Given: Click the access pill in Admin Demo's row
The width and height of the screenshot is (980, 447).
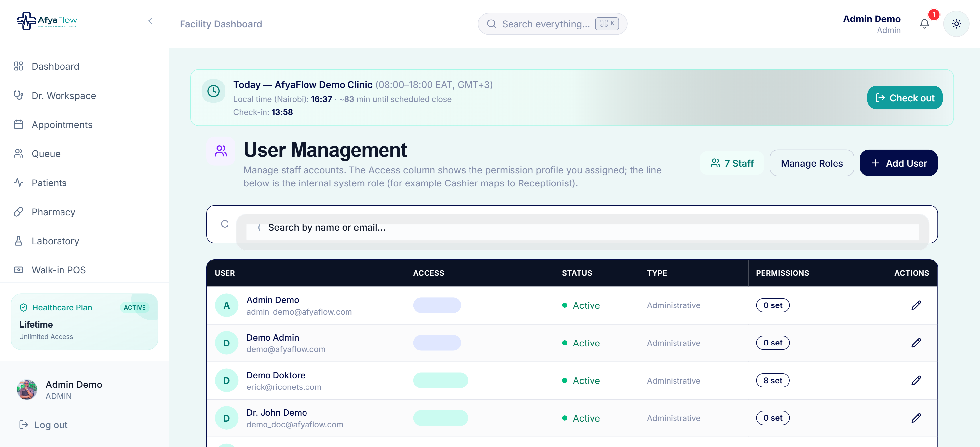Looking at the screenshot, I should pyautogui.click(x=437, y=305).
